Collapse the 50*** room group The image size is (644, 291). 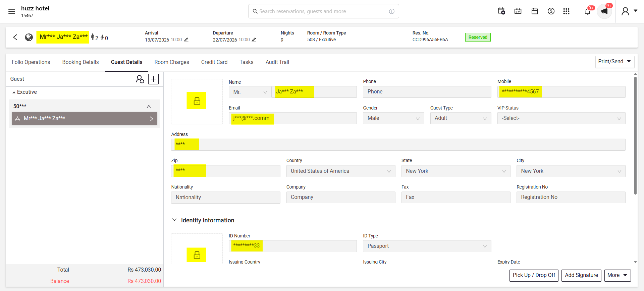pyautogui.click(x=149, y=106)
